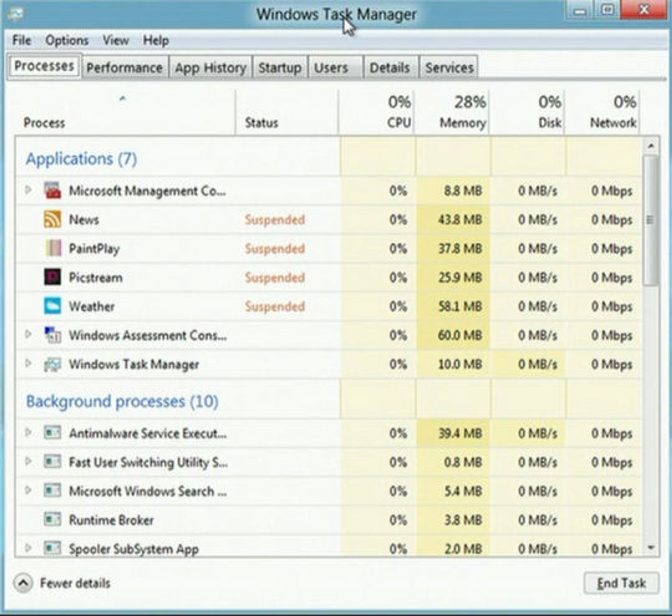
Task: Click the Fast User Switching Utility icon
Action: coord(53,461)
